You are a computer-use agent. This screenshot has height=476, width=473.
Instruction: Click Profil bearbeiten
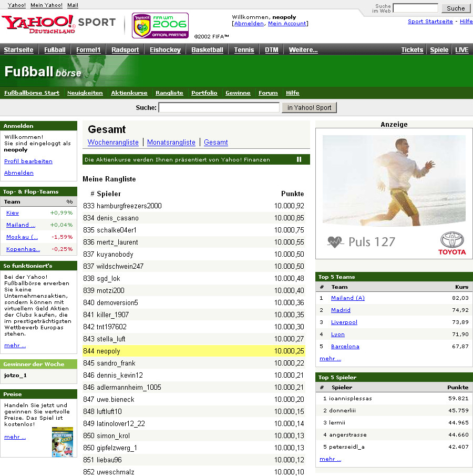pos(28,161)
